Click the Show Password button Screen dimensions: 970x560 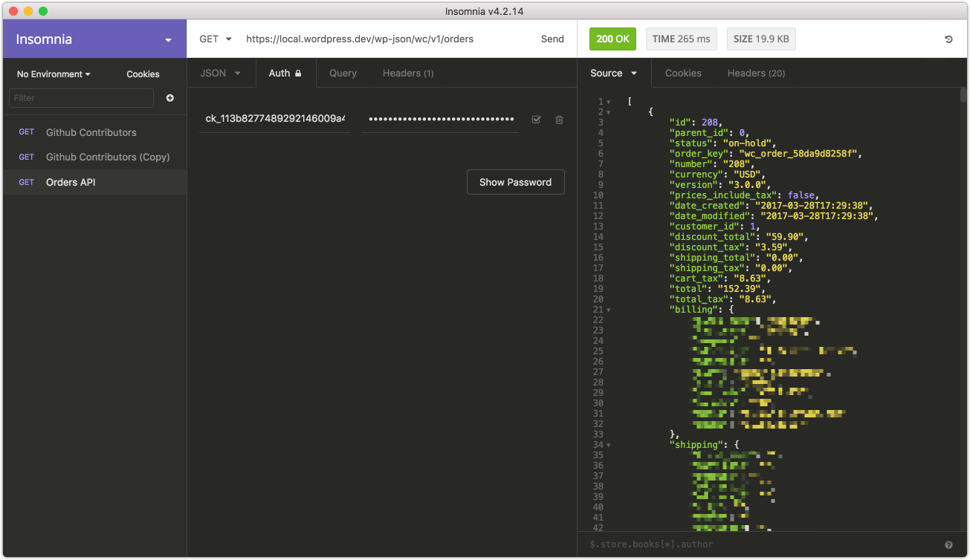click(x=515, y=182)
